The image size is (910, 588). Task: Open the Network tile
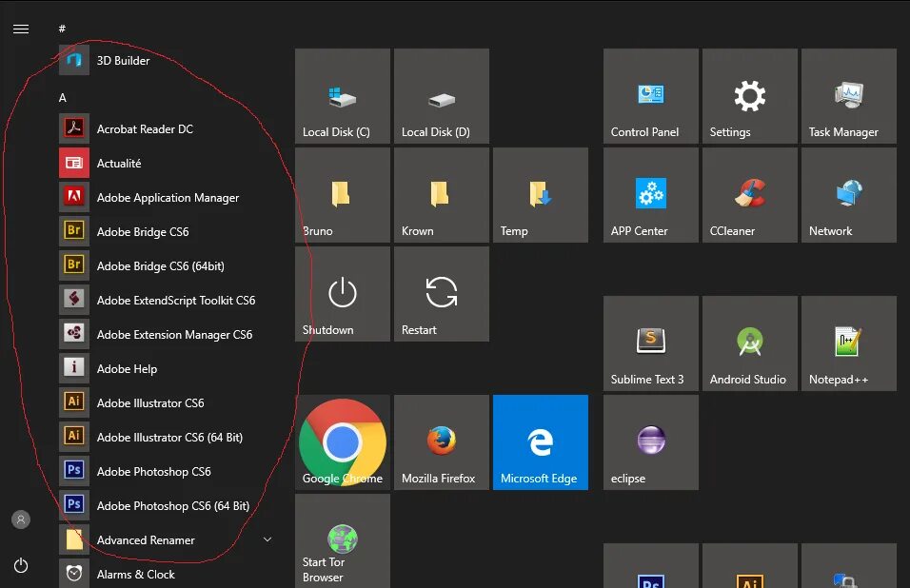pyautogui.click(x=849, y=195)
